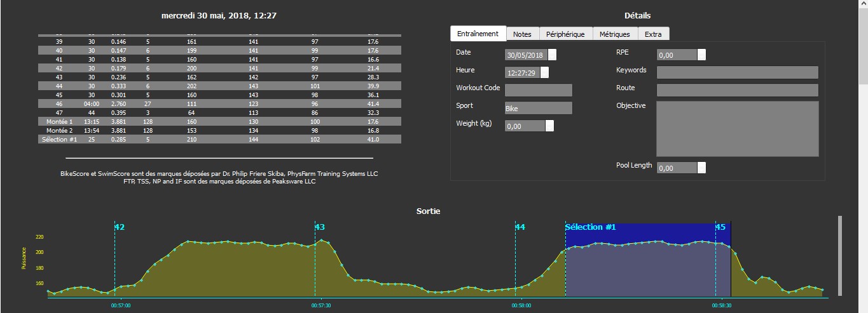
Task: Open the Extra tab
Action: (x=653, y=34)
